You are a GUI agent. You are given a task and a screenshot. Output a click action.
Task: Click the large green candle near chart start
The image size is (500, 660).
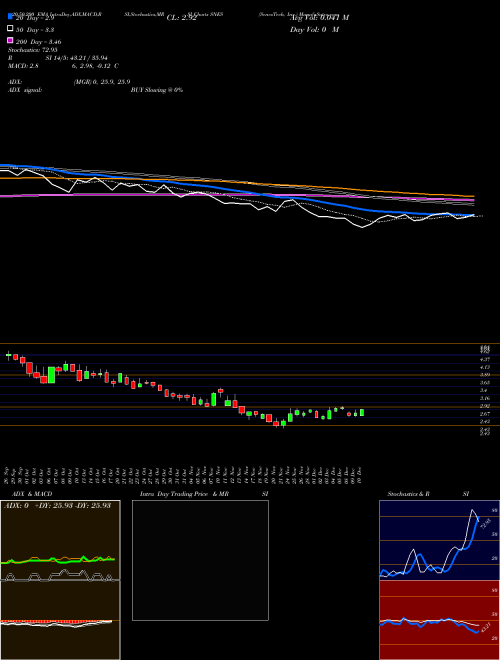(51, 375)
